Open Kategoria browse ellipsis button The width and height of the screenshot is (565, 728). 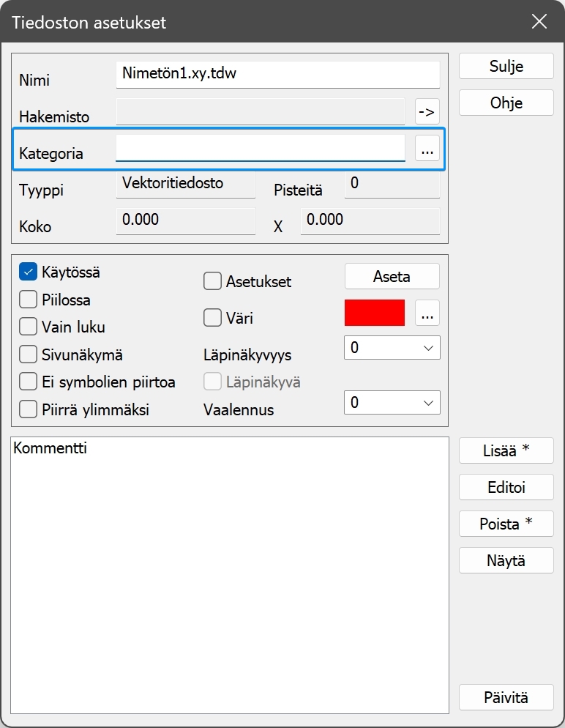427,148
